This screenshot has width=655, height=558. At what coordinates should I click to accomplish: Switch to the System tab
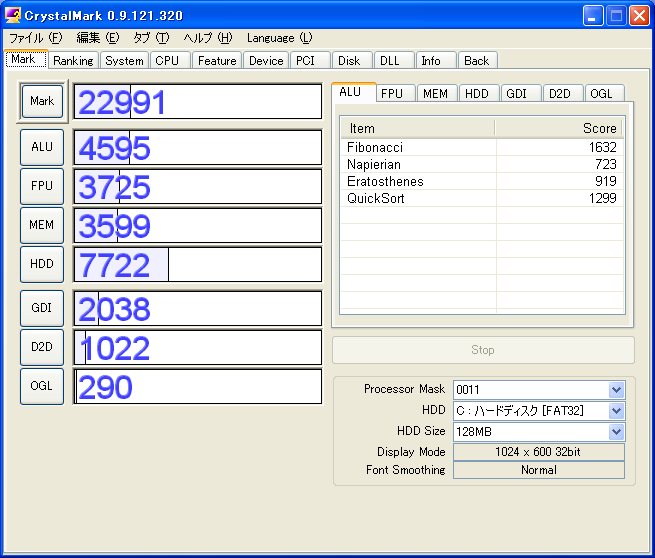pos(125,61)
